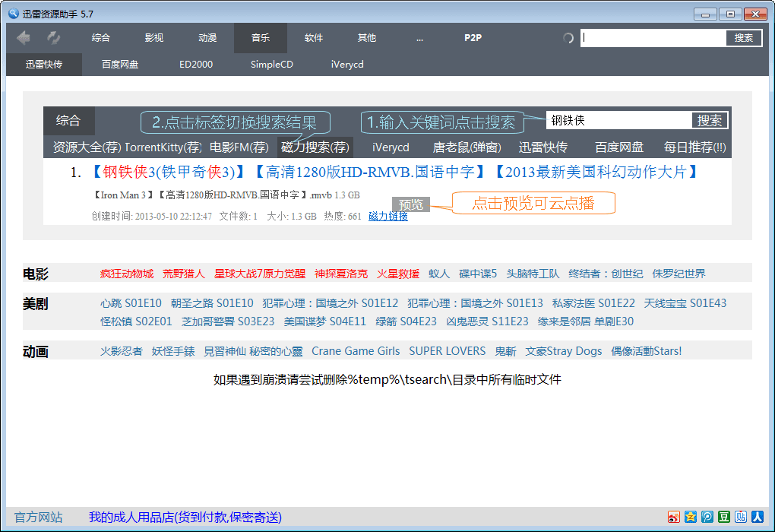The width and height of the screenshot is (775, 532).
Task: Minimize the 迅雷资源助手 window
Action: click(x=705, y=14)
